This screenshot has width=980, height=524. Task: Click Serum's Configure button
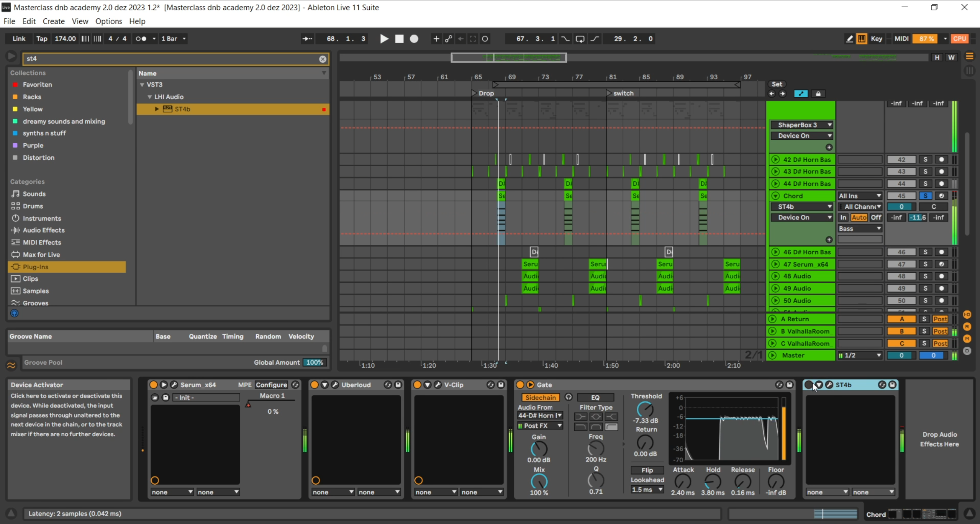[271, 385]
